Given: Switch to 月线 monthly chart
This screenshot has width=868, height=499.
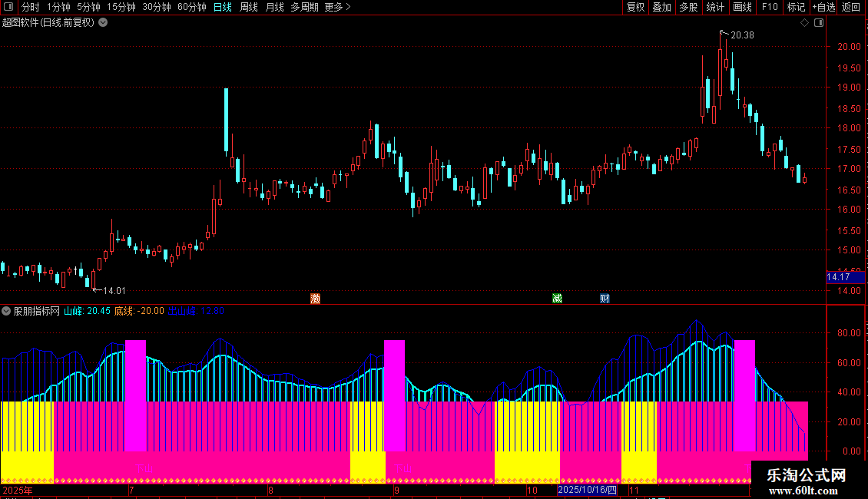Looking at the screenshot, I should click(274, 7).
